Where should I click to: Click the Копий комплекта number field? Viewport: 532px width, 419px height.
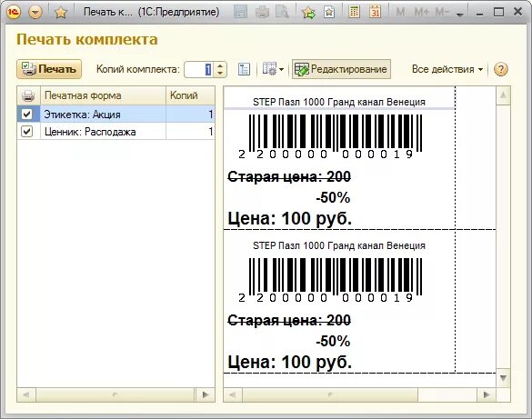[198, 69]
